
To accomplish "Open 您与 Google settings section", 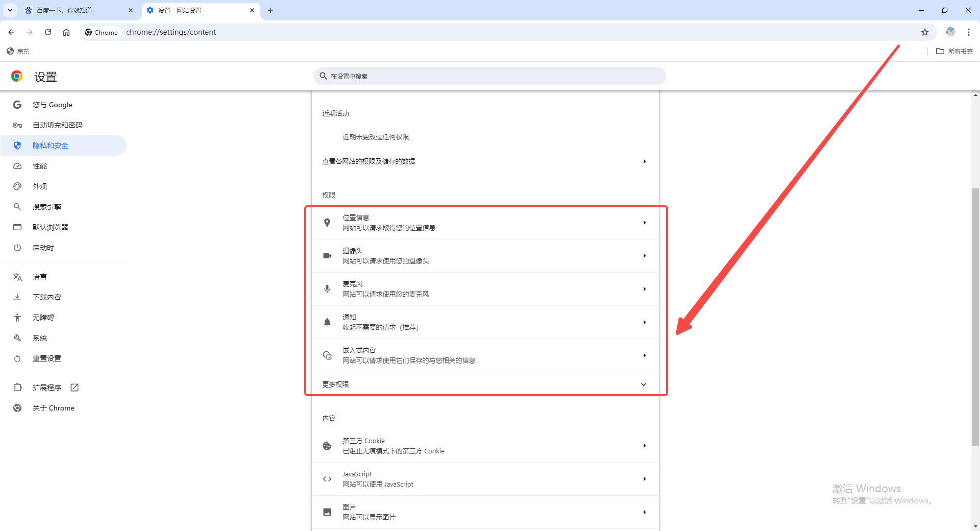I will [x=63, y=105].
